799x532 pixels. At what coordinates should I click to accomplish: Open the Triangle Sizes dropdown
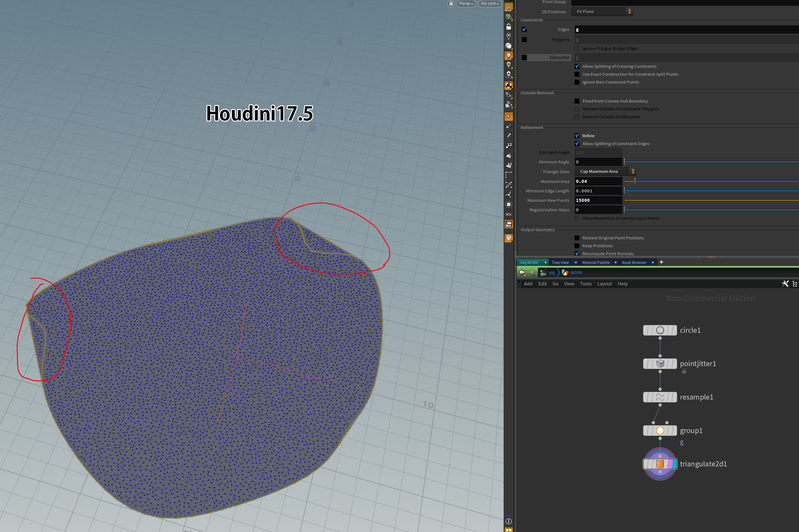(605, 171)
